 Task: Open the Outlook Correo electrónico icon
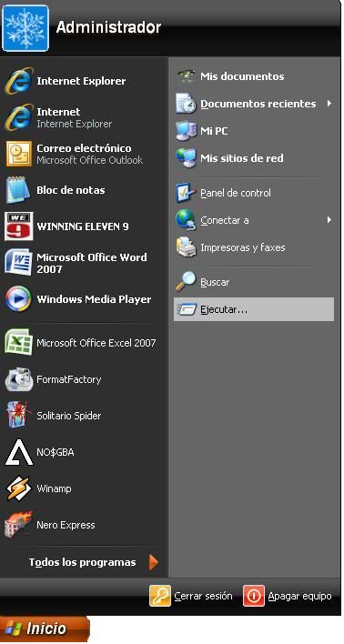19,154
